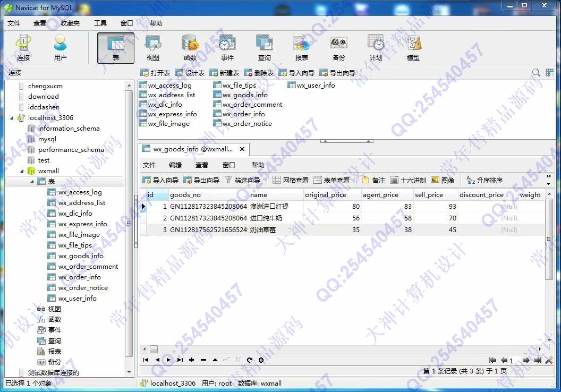Expand the table toolbar overflow chevron
Image resolution: width=561 pixels, height=392 pixels.
(549, 176)
